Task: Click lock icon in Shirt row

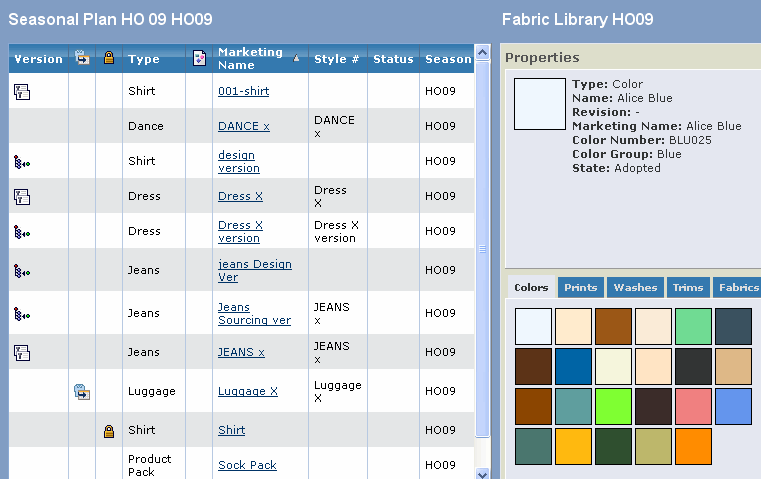Action: tap(109, 430)
